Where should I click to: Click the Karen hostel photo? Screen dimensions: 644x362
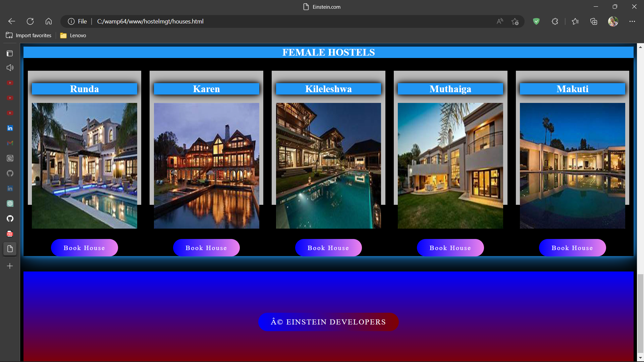(x=207, y=166)
